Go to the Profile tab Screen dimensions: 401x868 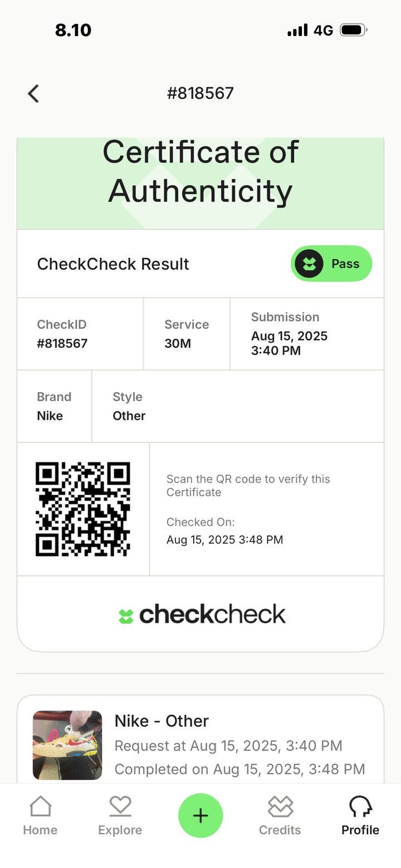tap(360, 816)
